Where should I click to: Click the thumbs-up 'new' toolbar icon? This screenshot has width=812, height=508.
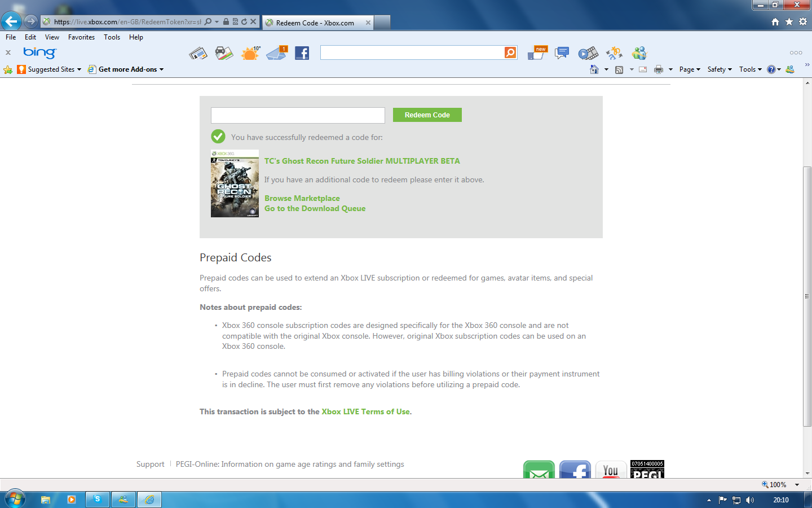(537, 53)
